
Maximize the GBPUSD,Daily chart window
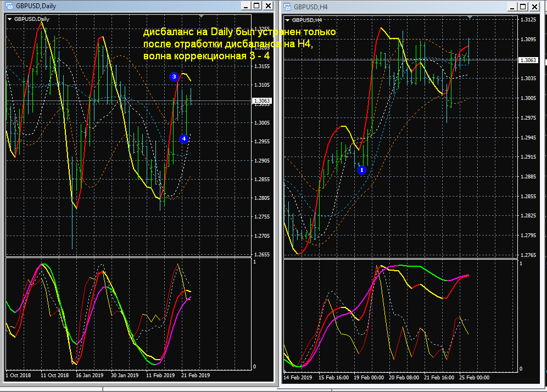(x=257, y=5)
